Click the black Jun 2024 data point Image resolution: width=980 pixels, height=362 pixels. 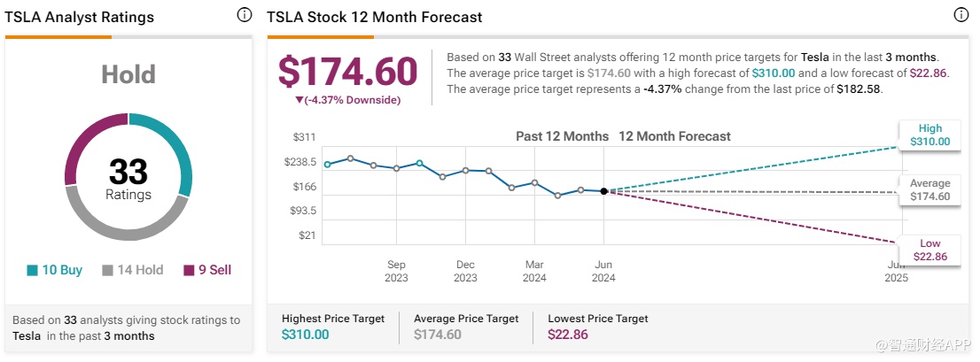(x=604, y=191)
